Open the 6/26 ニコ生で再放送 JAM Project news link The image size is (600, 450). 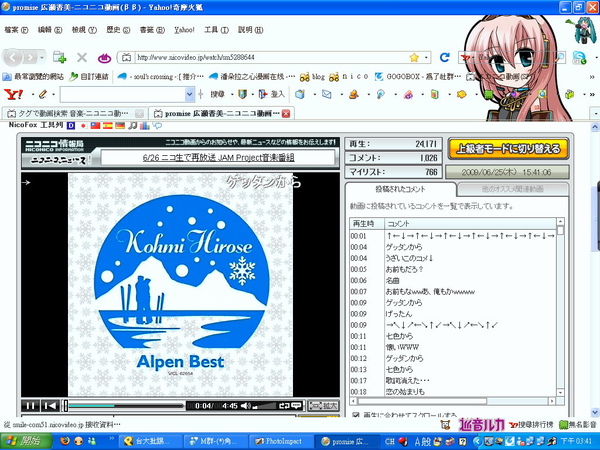pos(218,158)
